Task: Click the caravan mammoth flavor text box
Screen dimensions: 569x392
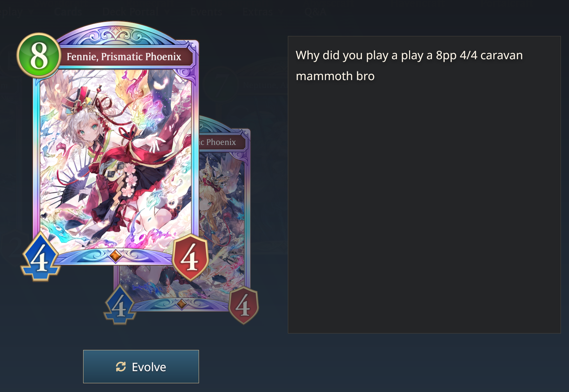Action: point(424,185)
